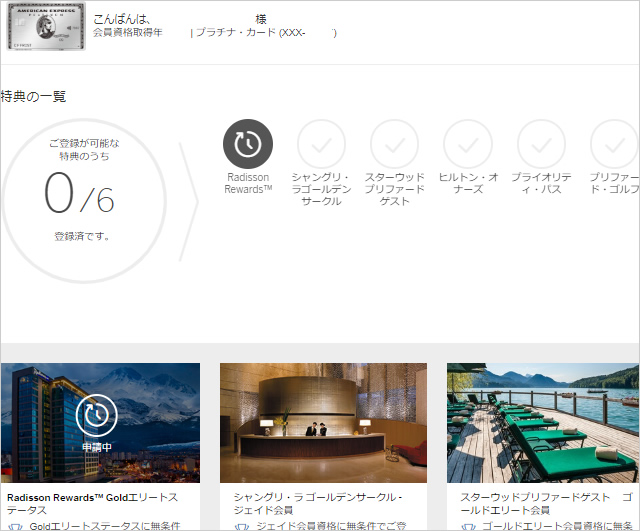
Task: Click the ヒルトン・オナーズ benefit label
Action: [x=468, y=183]
